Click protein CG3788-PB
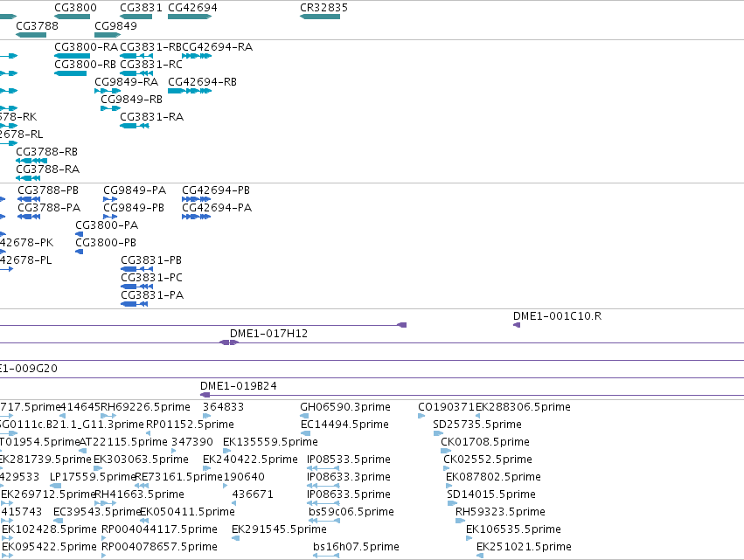 click(x=29, y=199)
